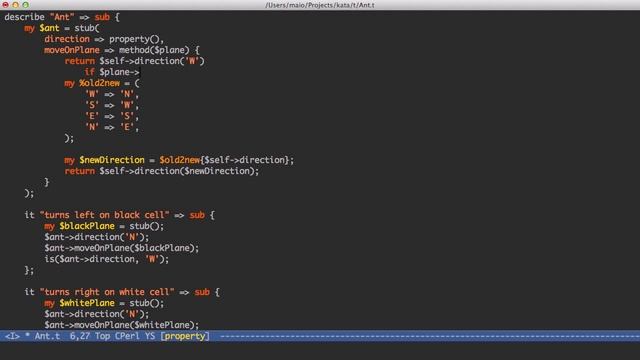Click the variable $newDirection declaration

tap(112, 160)
